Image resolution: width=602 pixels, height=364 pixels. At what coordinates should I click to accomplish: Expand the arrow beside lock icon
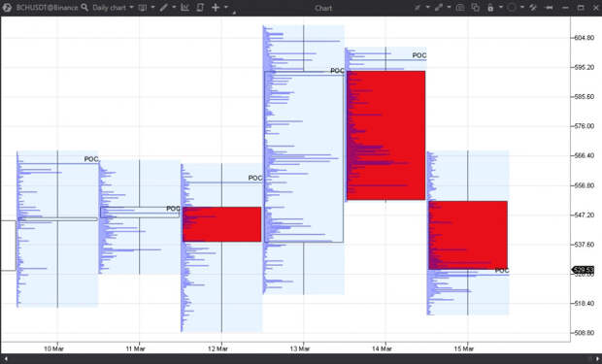click(x=501, y=8)
